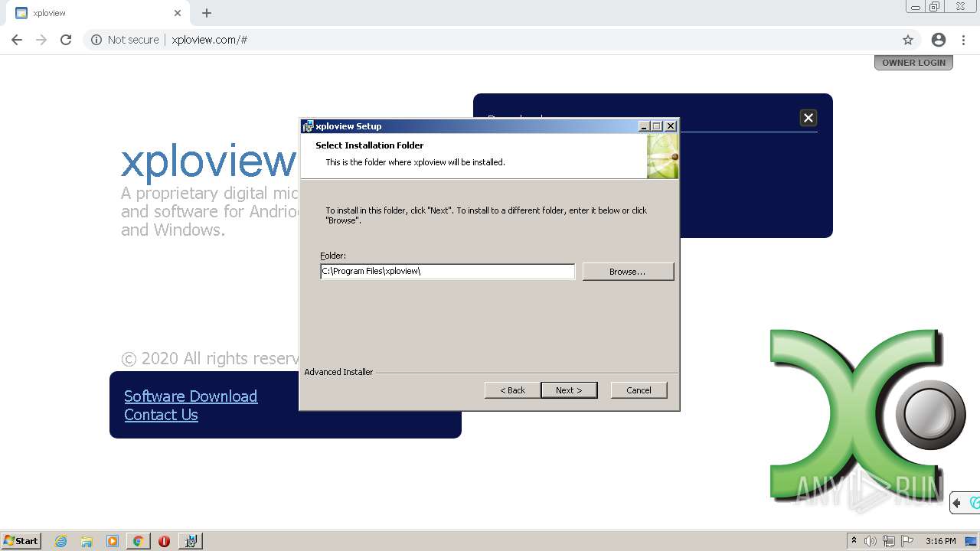Expand the side panel arrow at the right edge

956,503
